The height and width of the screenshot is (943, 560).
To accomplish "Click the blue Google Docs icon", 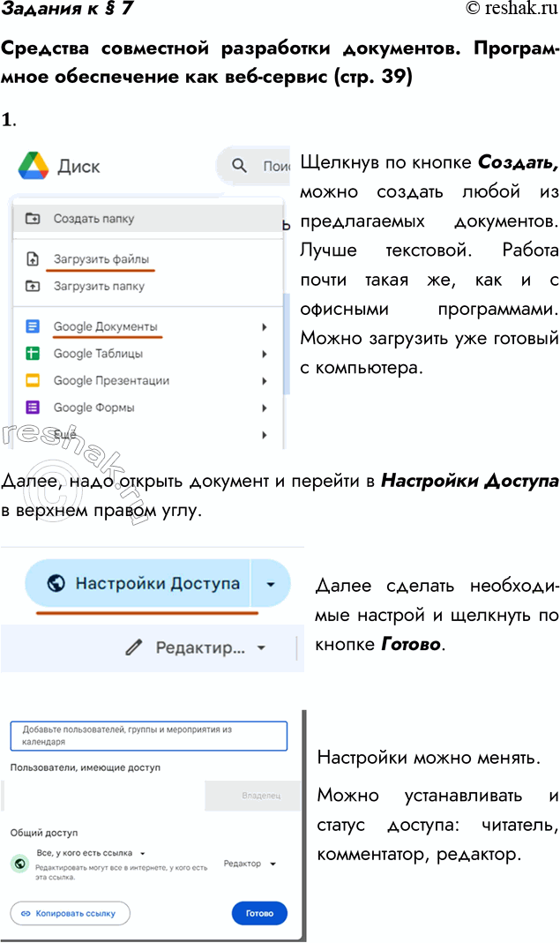I will [x=33, y=326].
